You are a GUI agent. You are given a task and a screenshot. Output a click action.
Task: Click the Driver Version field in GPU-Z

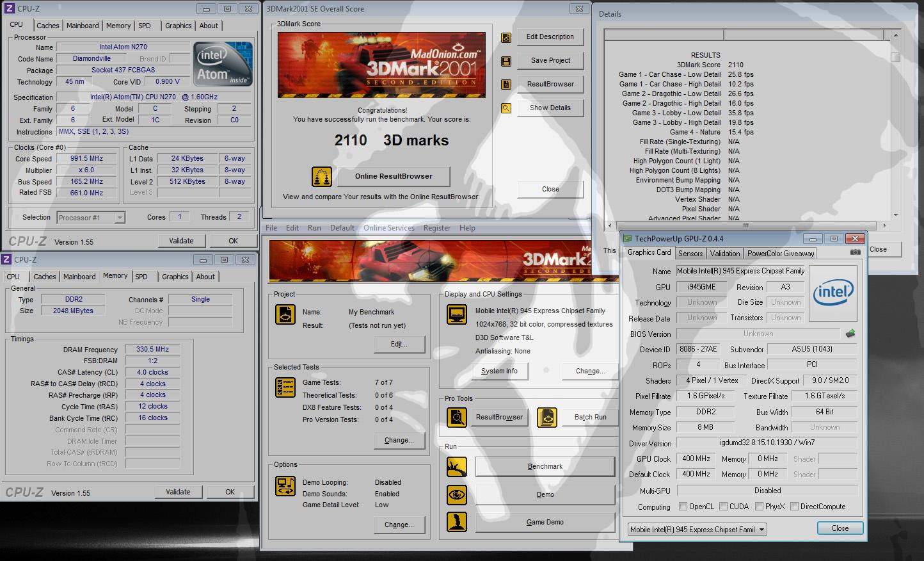(767, 443)
